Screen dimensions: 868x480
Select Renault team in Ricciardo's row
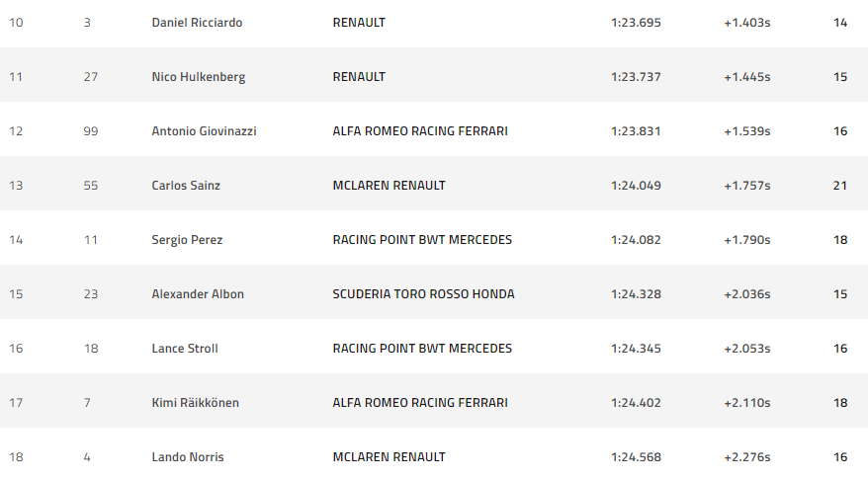point(359,22)
